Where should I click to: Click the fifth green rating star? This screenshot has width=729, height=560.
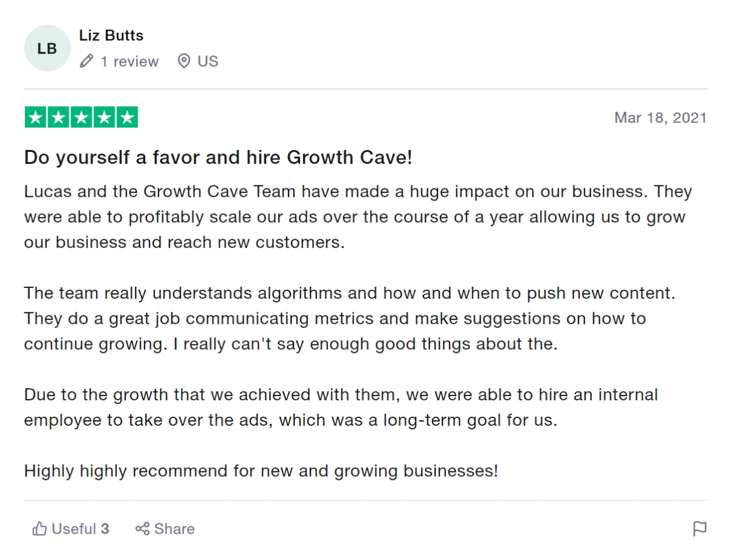click(127, 117)
